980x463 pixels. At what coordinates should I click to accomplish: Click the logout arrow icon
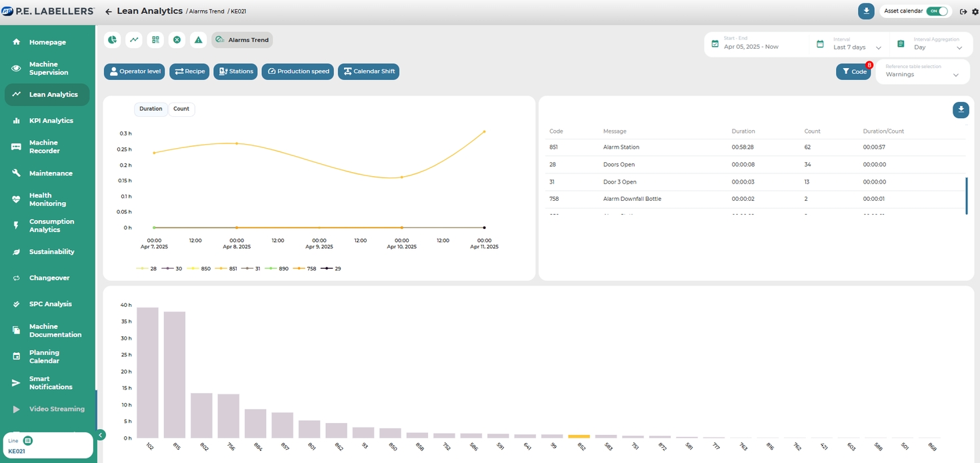tap(963, 11)
